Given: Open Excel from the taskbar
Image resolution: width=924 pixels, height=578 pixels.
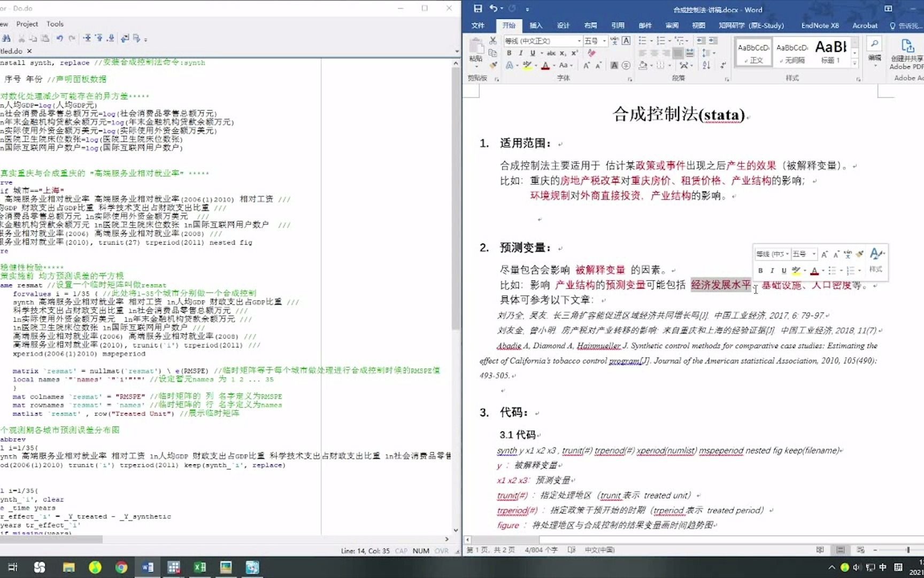Looking at the screenshot, I should tap(200, 567).
